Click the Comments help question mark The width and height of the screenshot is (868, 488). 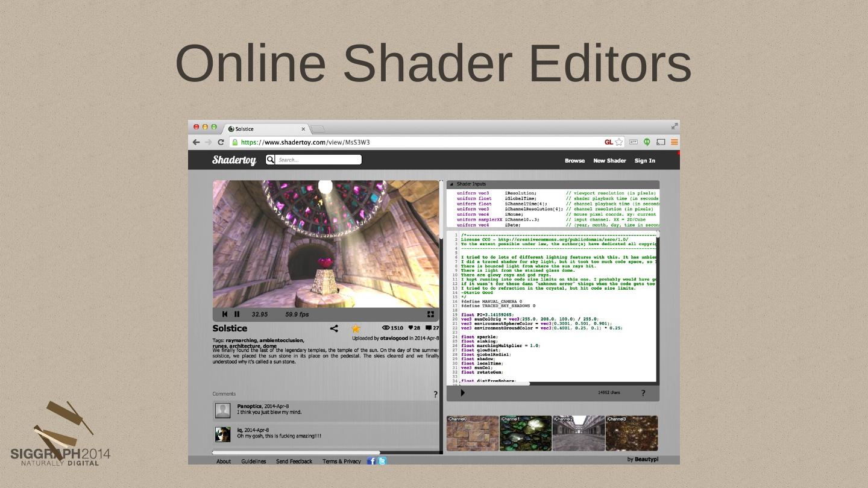coord(435,395)
